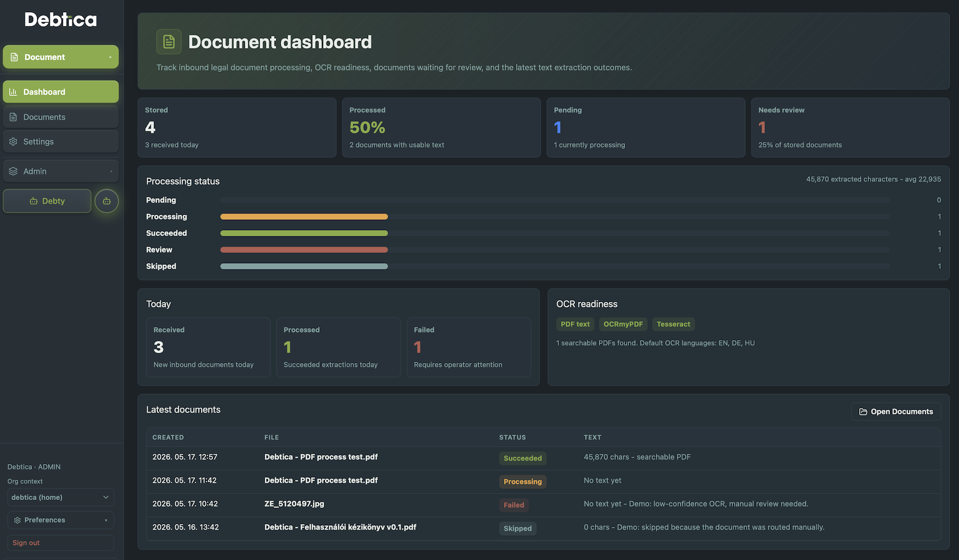959x560 pixels.
Task: Open the Settings menu item
Action: tap(61, 142)
